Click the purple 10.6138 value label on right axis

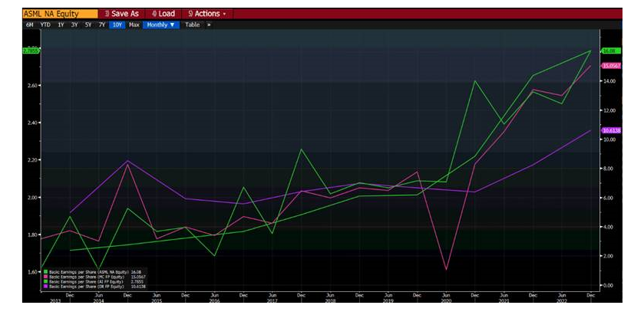pyautogui.click(x=612, y=131)
